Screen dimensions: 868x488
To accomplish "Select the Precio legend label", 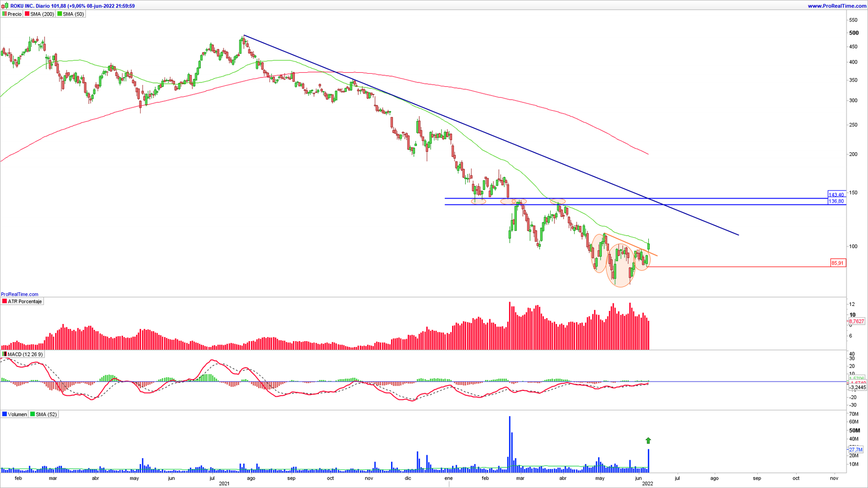I will 12,14.
